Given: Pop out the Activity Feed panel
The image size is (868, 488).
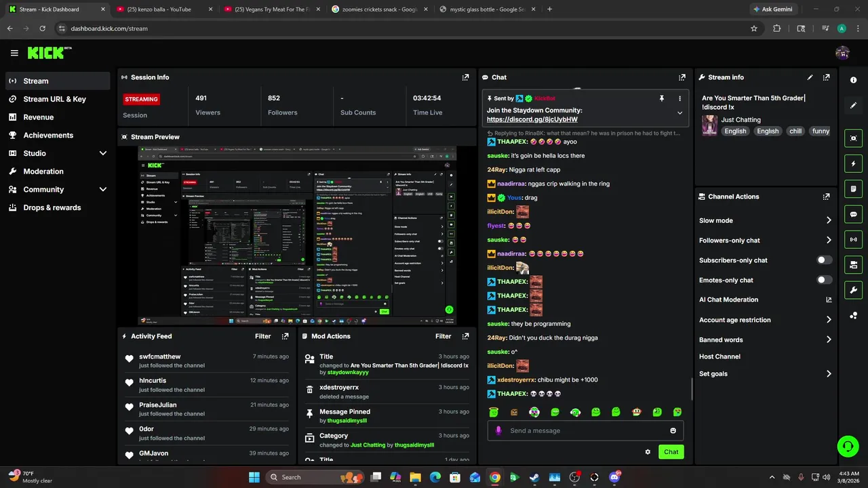Looking at the screenshot, I should click(285, 336).
